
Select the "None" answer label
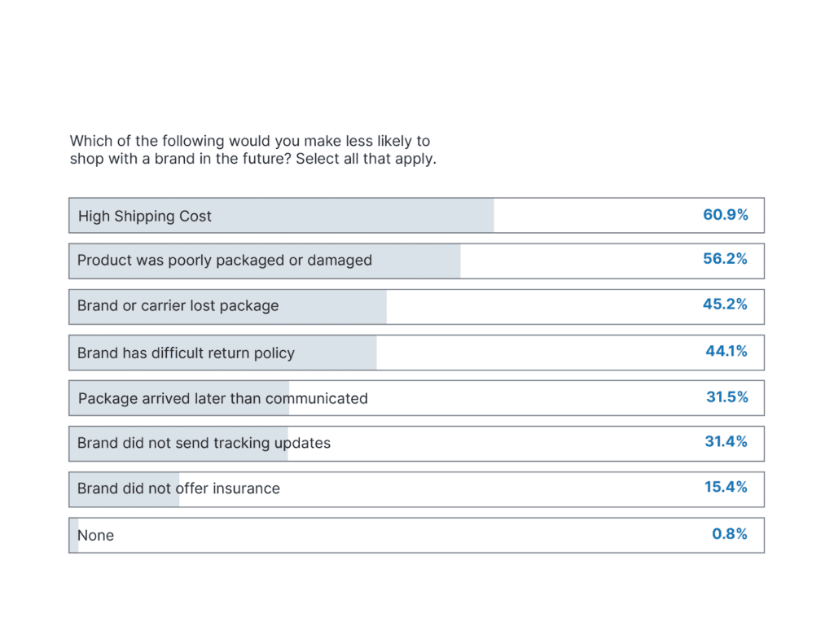95,536
